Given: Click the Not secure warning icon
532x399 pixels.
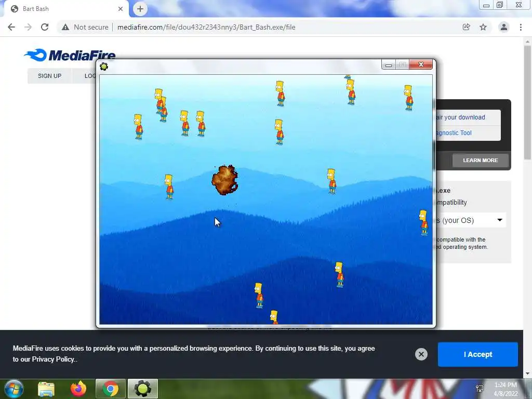Looking at the screenshot, I should point(65,27).
